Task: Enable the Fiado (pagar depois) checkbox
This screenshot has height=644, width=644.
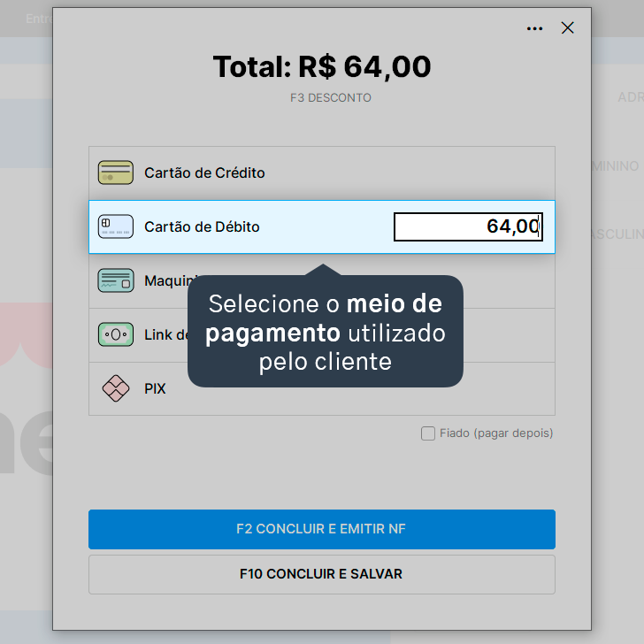Action: [427, 433]
